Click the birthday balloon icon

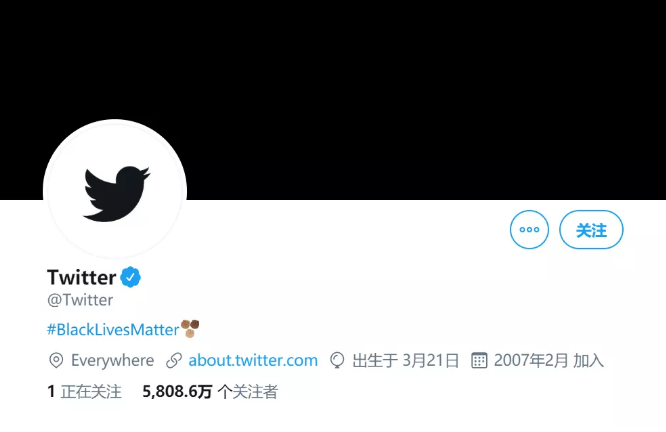[x=337, y=361]
